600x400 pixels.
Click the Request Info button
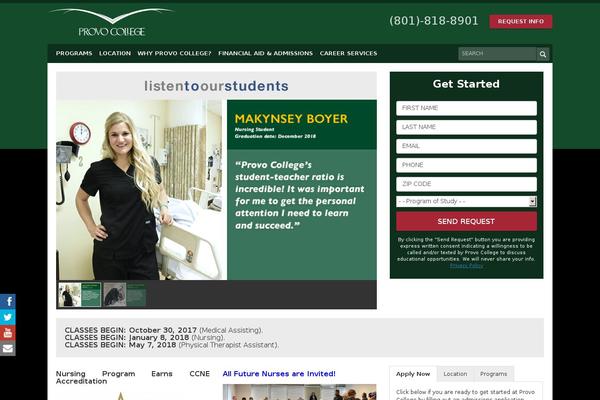[520, 21]
